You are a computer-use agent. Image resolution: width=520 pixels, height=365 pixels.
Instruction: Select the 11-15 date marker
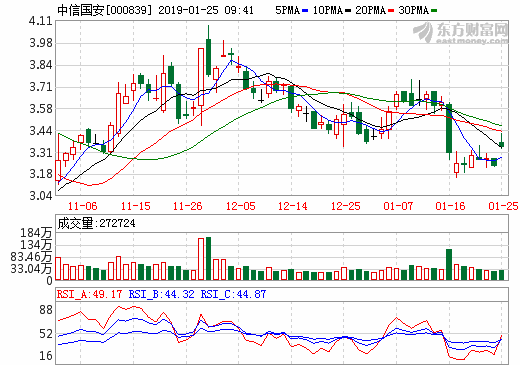(135, 206)
